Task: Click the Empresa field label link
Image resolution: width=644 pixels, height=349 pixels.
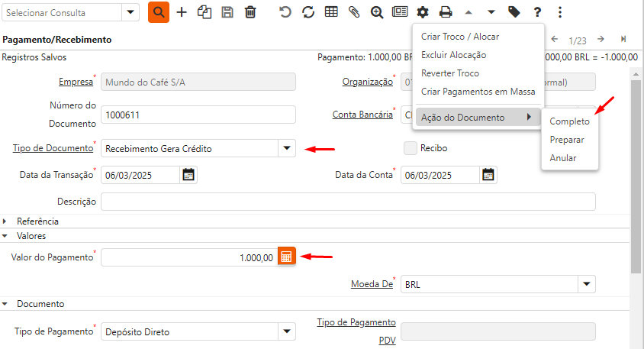Action: [75, 82]
